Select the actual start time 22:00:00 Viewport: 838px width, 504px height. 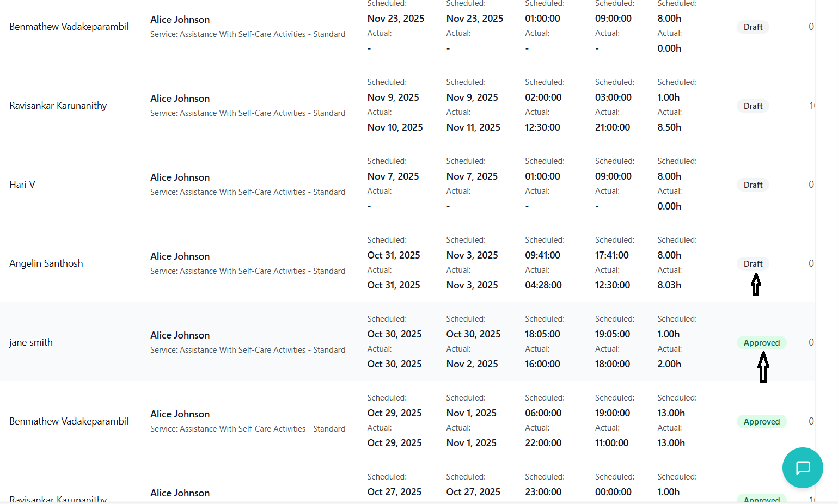tap(543, 443)
